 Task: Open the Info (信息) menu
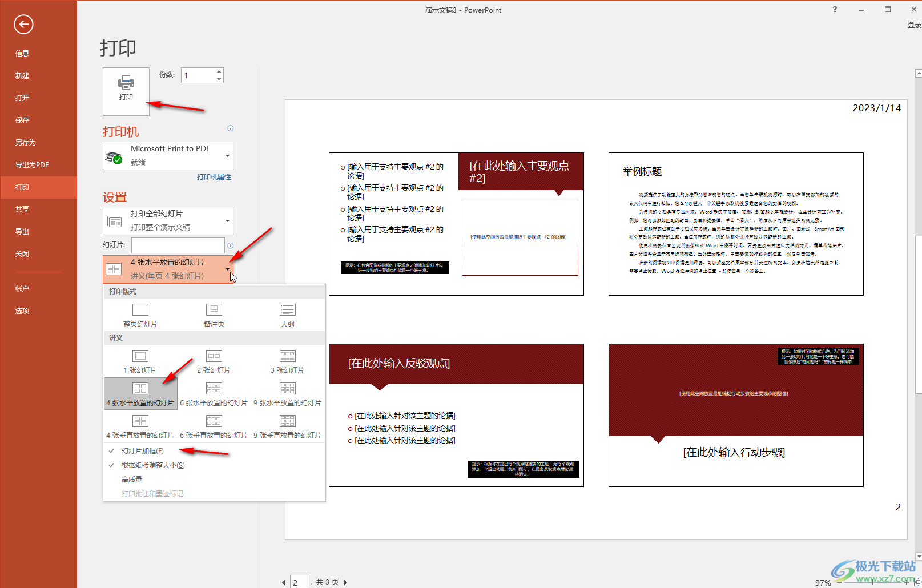(x=38, y=53)
